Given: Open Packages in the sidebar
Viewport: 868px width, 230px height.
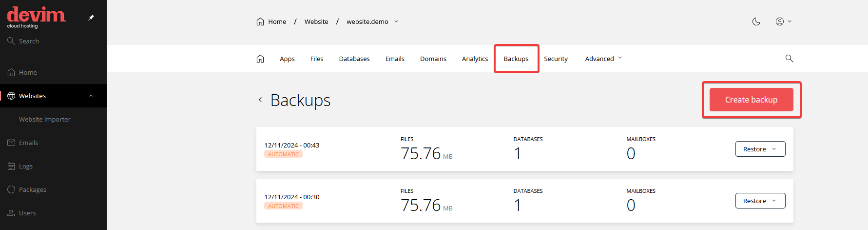Looking at the screenshot, I should point(33,189).
